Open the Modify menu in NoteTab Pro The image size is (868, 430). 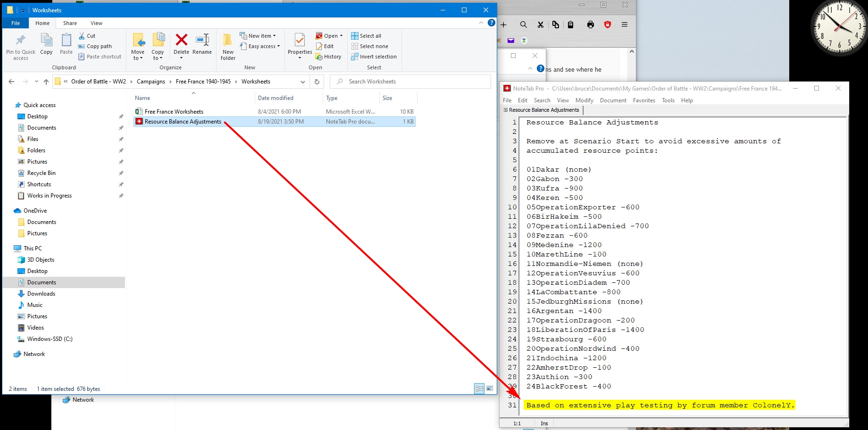coord(584,100)
